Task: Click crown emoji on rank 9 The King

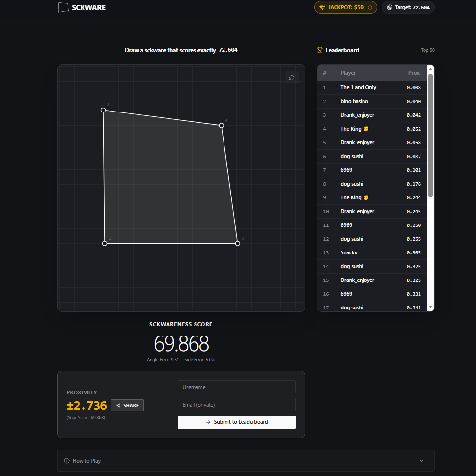Action: [x=366, y=197]
